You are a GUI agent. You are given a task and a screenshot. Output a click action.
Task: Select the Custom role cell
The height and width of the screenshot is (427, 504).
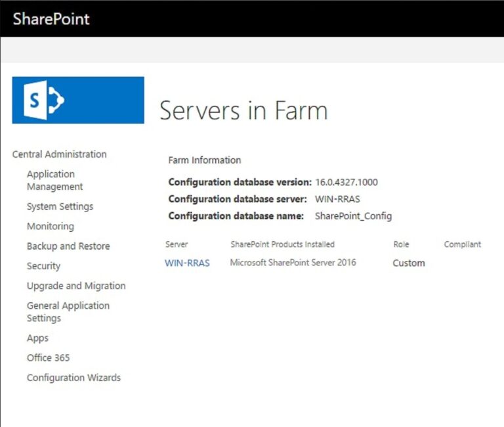point(409,263)
